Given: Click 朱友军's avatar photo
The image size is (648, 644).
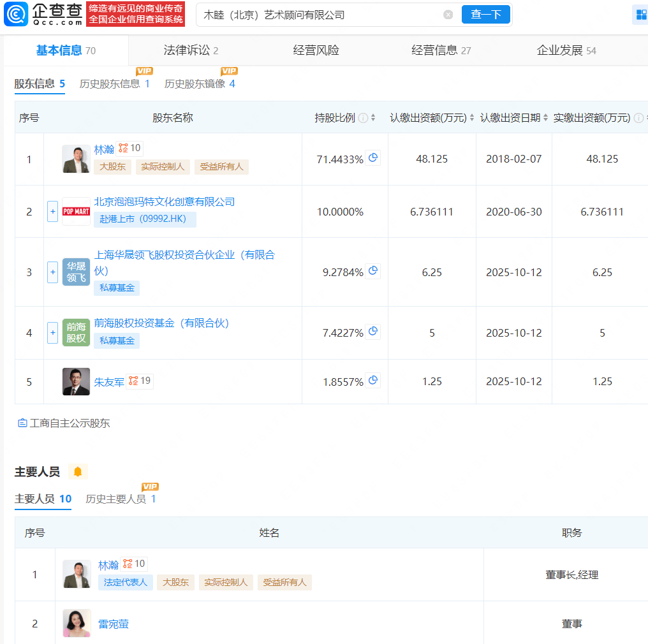Looking at the screenshot, I should click(76, 382).
